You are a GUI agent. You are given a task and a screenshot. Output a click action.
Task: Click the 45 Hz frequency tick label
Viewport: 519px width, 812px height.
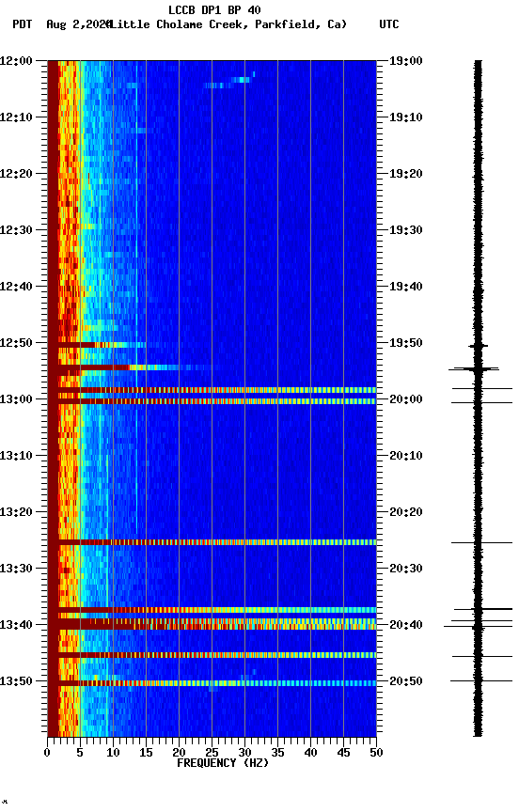click(343, 753)
